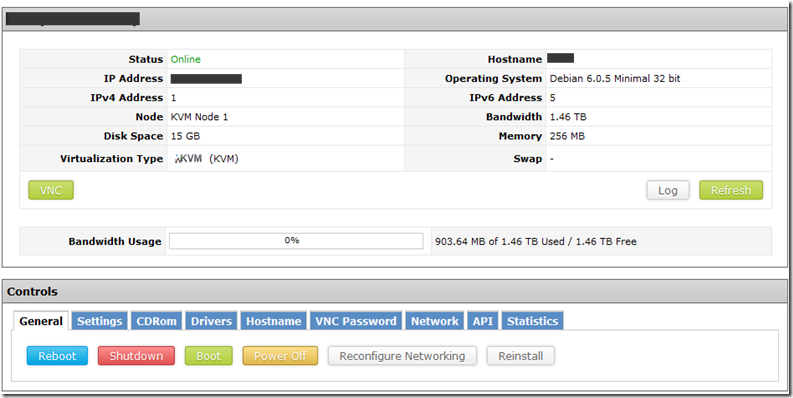The height and width of the screenshot is (398, 793).
Task: Click the IPv4 Address count 1
Action: tap(173, 98)
